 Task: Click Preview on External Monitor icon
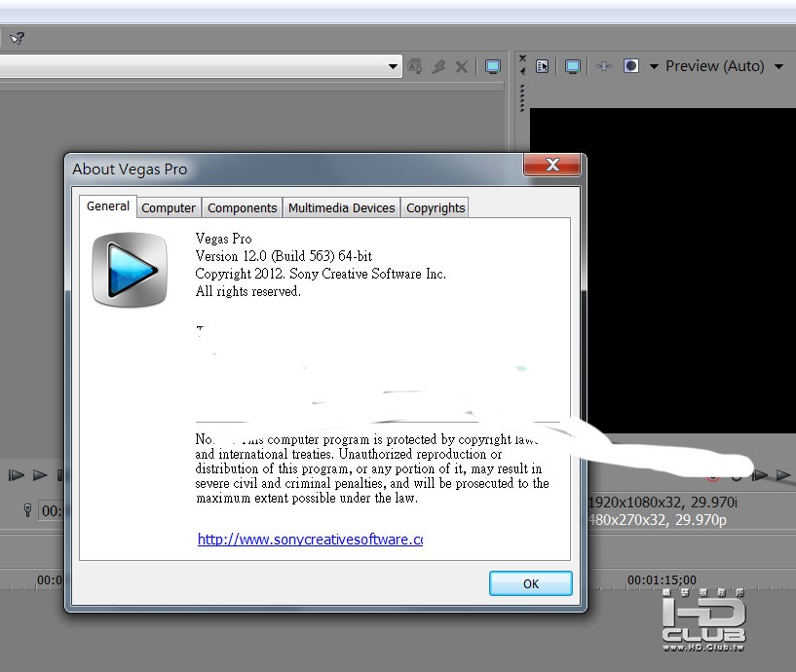pyautogui.click(x=573, y=66)
